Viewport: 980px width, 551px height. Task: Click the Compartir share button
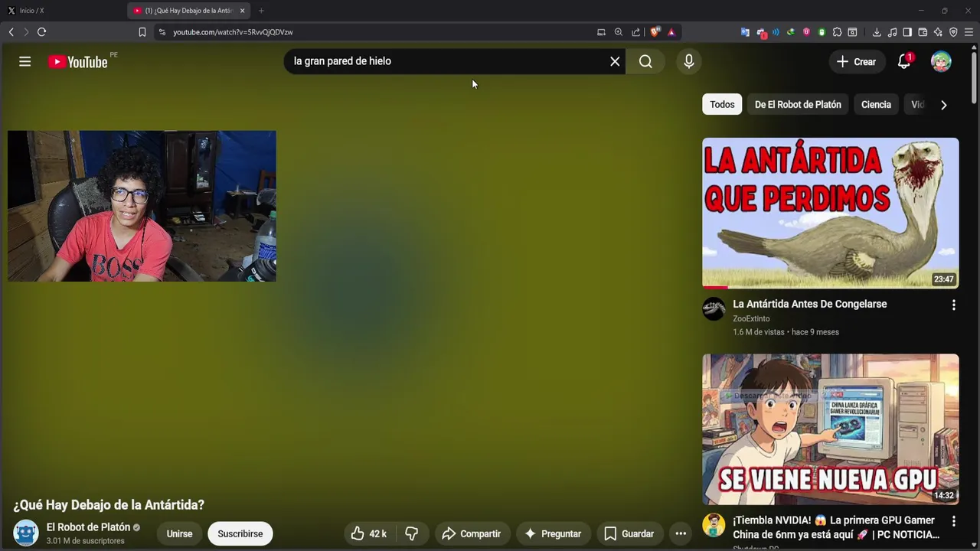(472, 533)
